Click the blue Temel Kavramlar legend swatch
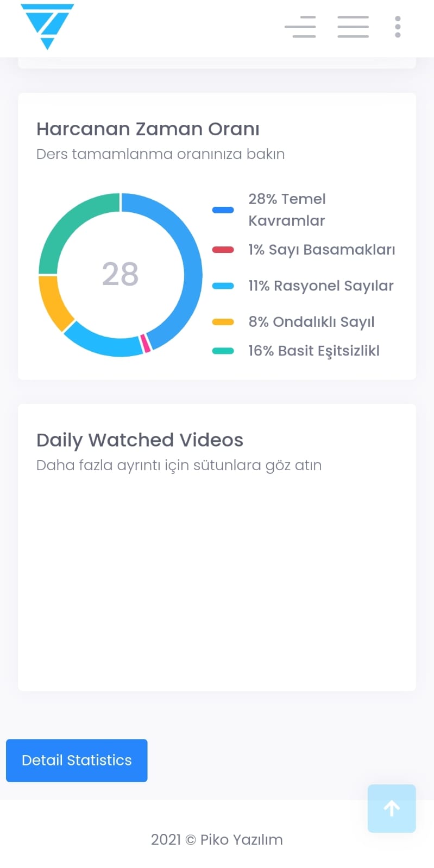434x868 pixels. click(223, 210)
